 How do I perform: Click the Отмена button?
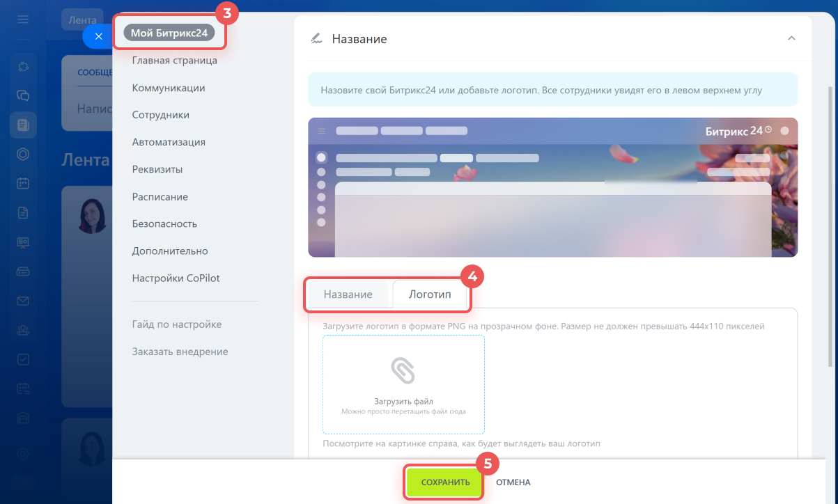coord(513,482)
